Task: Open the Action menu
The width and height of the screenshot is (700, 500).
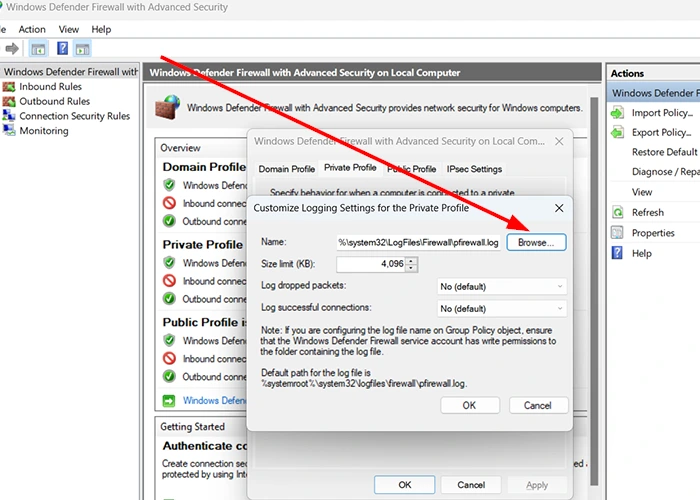Action: click(32, 29)
